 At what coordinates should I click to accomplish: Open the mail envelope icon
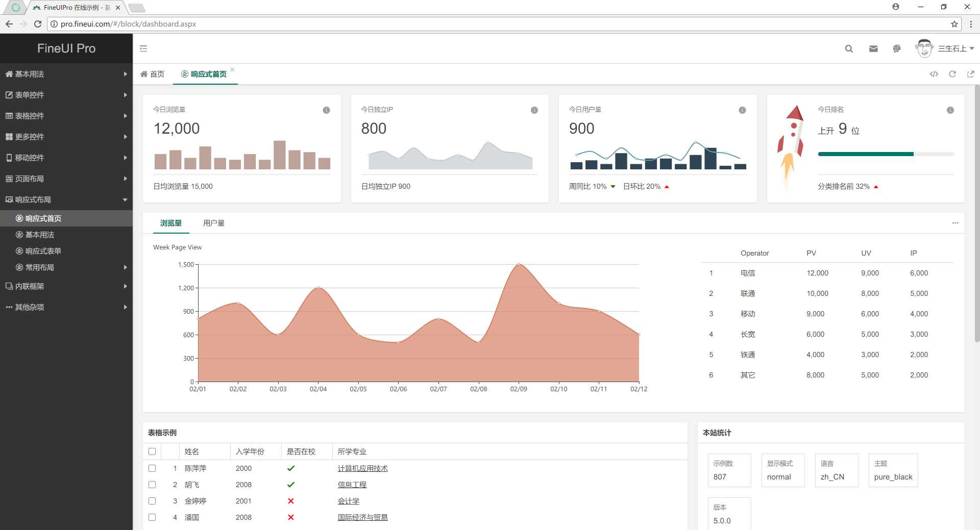click(873, 48)
